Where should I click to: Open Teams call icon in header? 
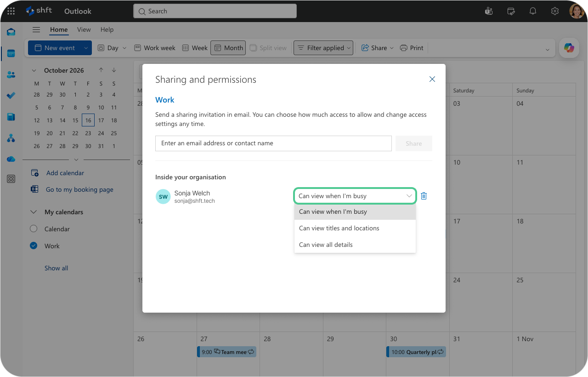489,11
